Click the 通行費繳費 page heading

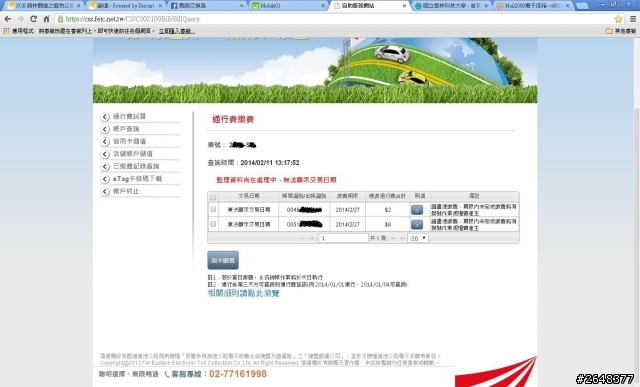point(233,119)
